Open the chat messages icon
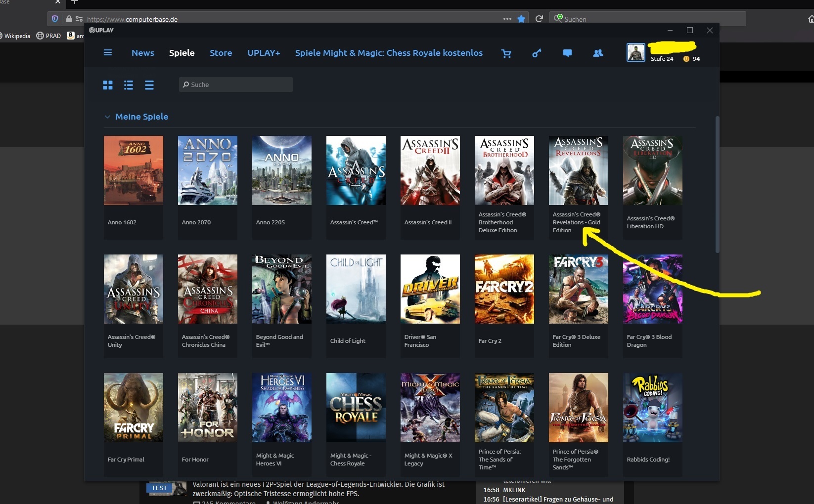 tap(567, 53)
